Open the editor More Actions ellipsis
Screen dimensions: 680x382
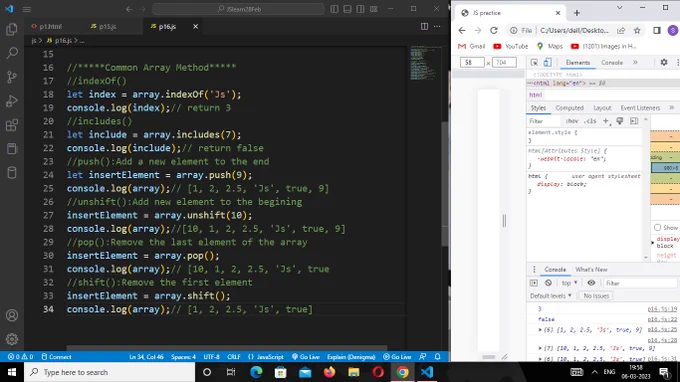point(437,26)
